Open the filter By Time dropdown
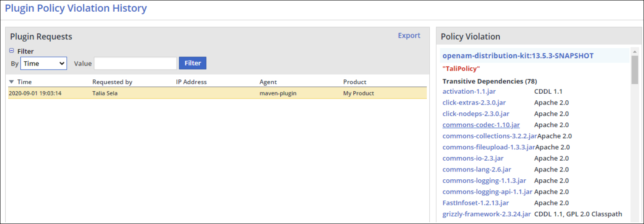644x224 pixels. (x=43, y=63)
